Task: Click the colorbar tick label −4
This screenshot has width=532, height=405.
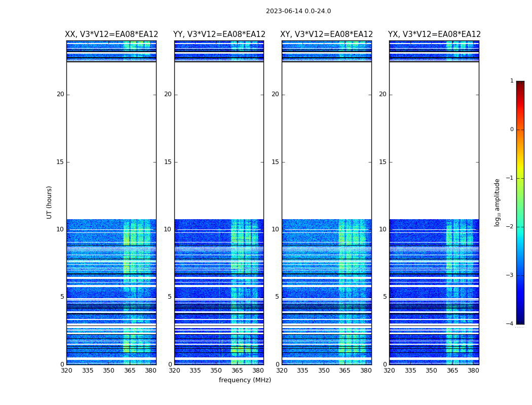Action: 510,324
